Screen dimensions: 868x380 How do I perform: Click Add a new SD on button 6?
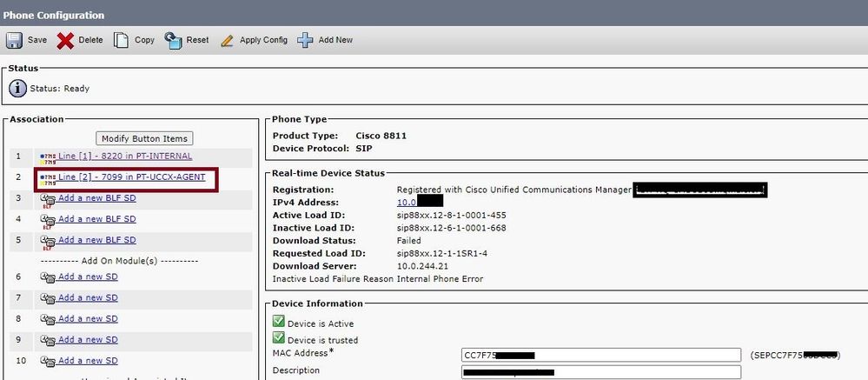pyautogui.click(x=87, y=277)
